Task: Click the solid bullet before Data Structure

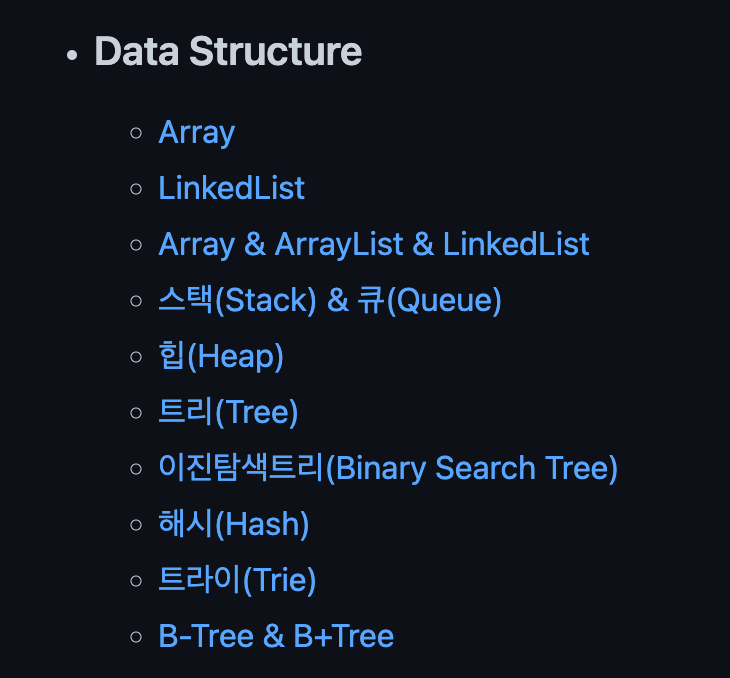Action: pos(71,54)
